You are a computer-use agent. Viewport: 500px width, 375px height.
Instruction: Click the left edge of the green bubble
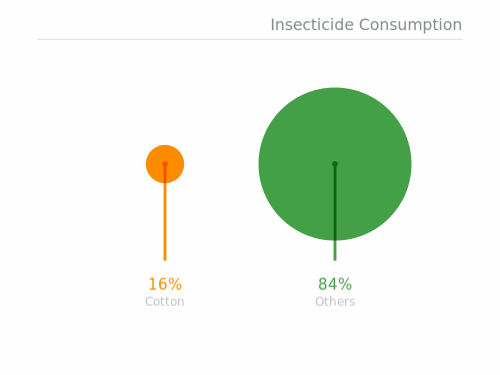(259, 164)
